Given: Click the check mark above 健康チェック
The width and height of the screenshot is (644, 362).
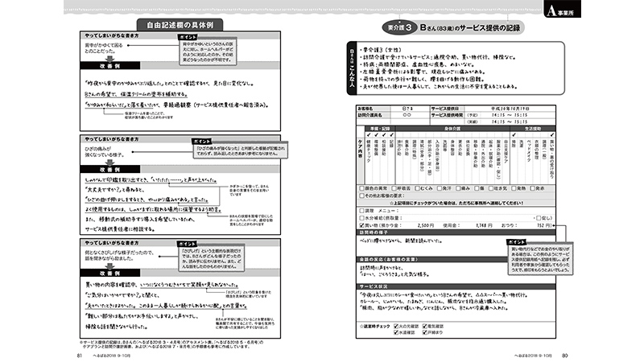Looking at the screenshot, I should (x=369, y=134).
